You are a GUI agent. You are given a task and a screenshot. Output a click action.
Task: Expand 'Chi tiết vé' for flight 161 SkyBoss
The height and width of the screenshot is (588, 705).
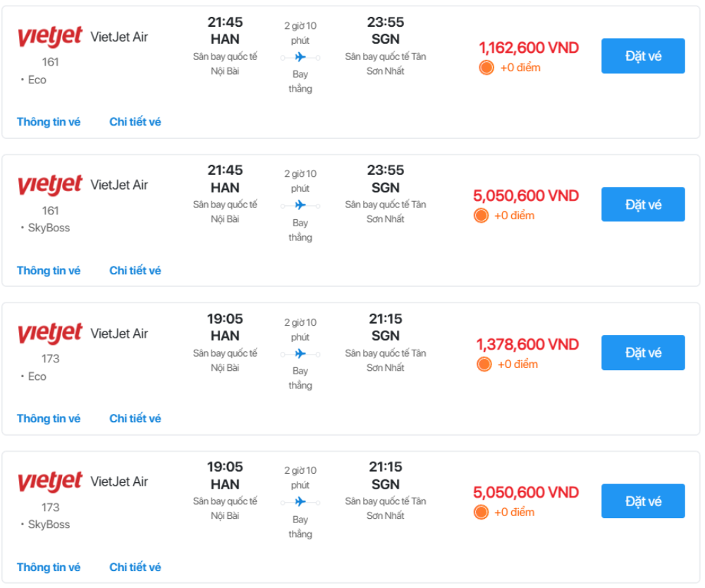pos(135,271)
